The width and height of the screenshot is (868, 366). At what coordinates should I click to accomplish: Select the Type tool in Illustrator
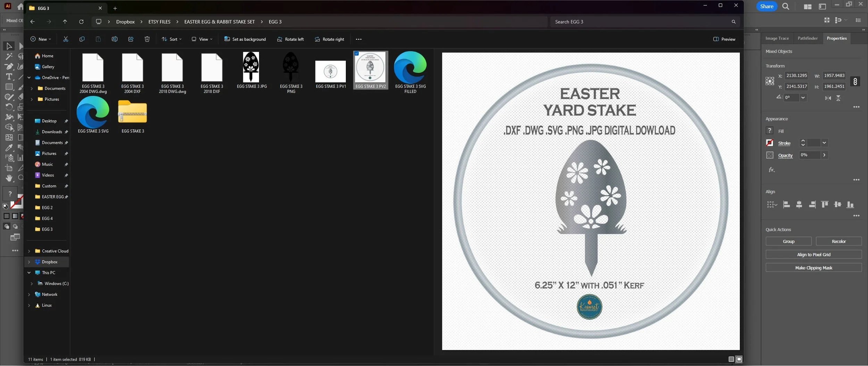tap(9, 77)
